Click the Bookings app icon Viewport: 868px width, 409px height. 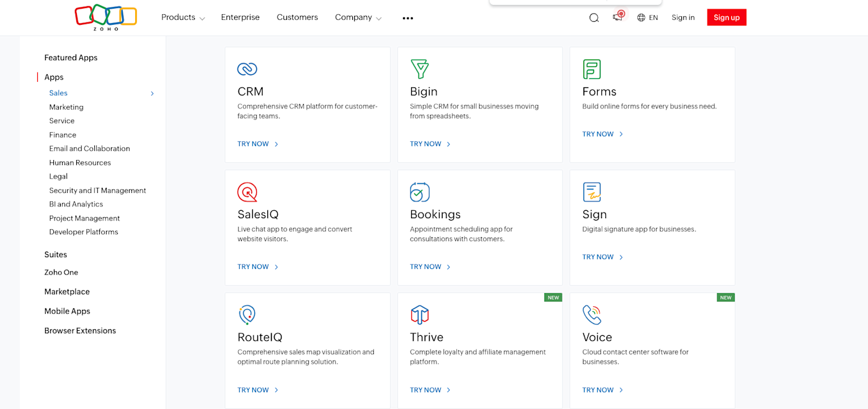[420, 192]
